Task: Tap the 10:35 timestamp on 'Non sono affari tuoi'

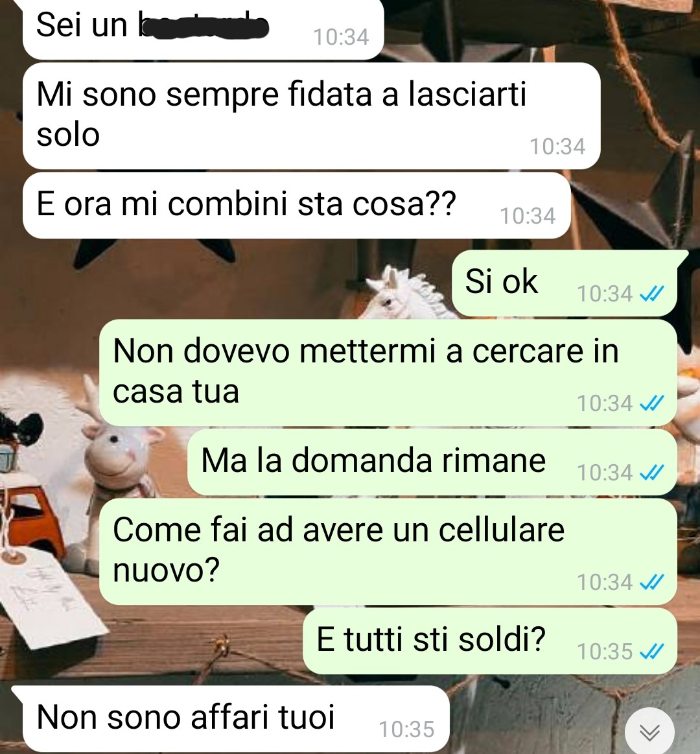Action: point(407,729)
